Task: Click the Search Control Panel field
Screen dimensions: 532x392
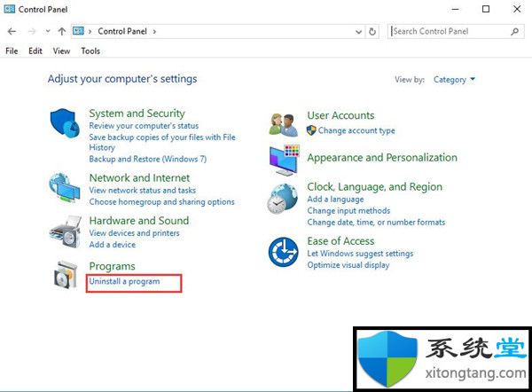Action: (x=456, y=32)
